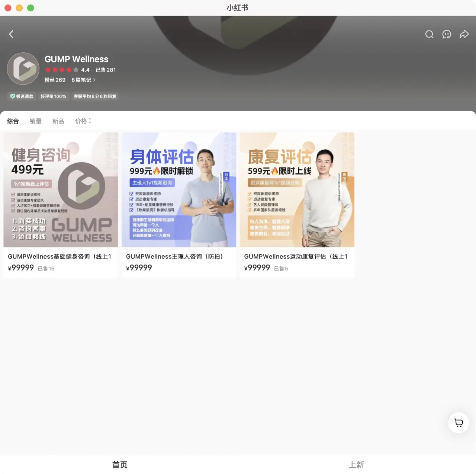476x474 pixels.
Task: Click the 已售5 sold label
Action: 281,269
